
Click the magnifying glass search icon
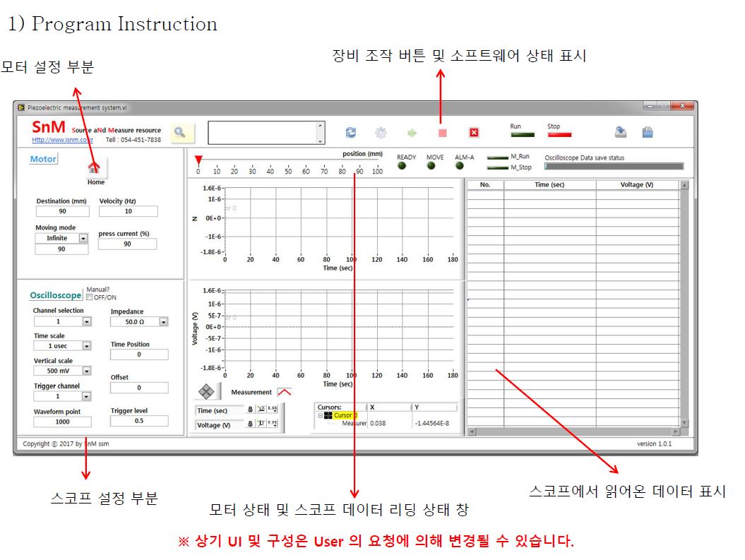tap(180, 132)
